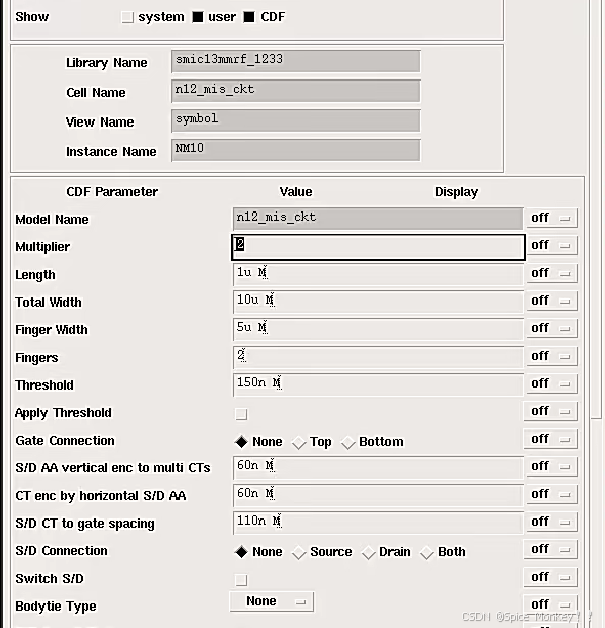
Task: Open Fingers display dropdown
Action: pyautogui.click(x=552, y=356)
